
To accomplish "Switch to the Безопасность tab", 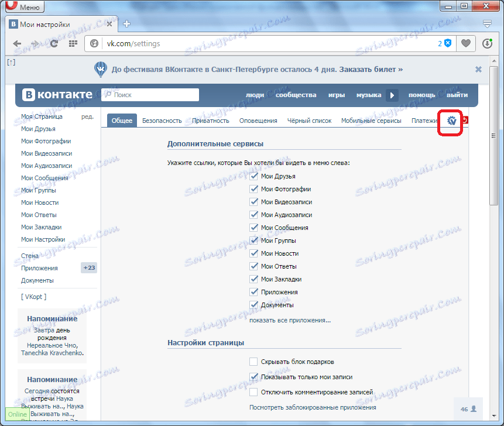I will tap(162, 121).
